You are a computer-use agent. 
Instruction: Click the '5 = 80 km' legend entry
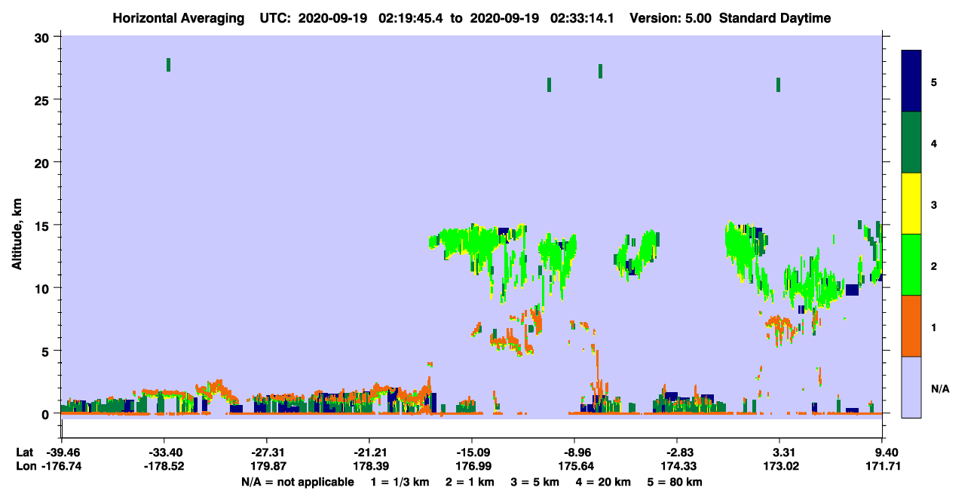(675, 482)
